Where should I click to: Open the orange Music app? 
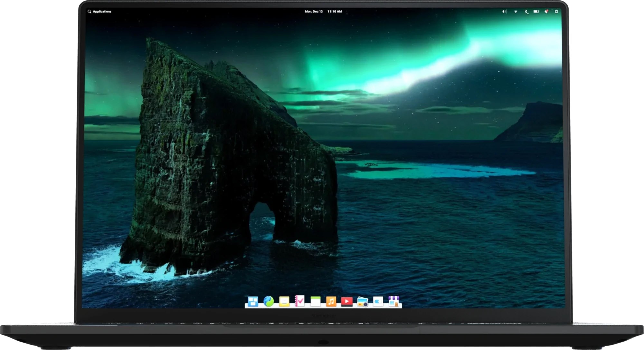(331, 302)
